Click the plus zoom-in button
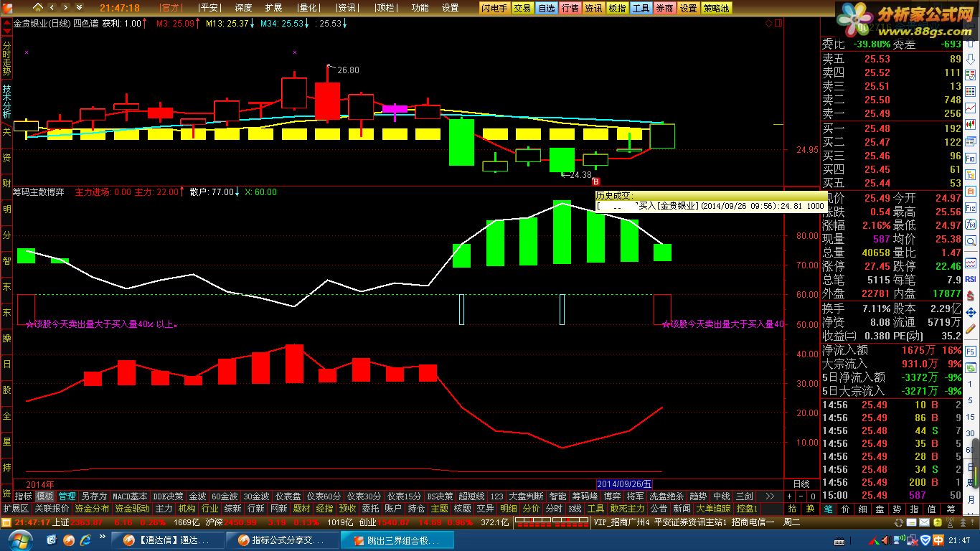This screenshot has height=551, width=980. (x=789, y=496)
